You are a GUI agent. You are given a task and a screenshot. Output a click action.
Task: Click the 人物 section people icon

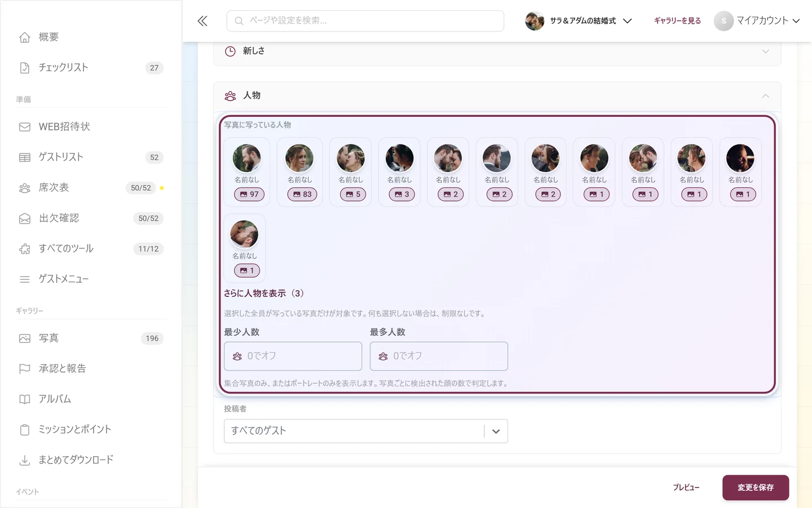point(230,96)
